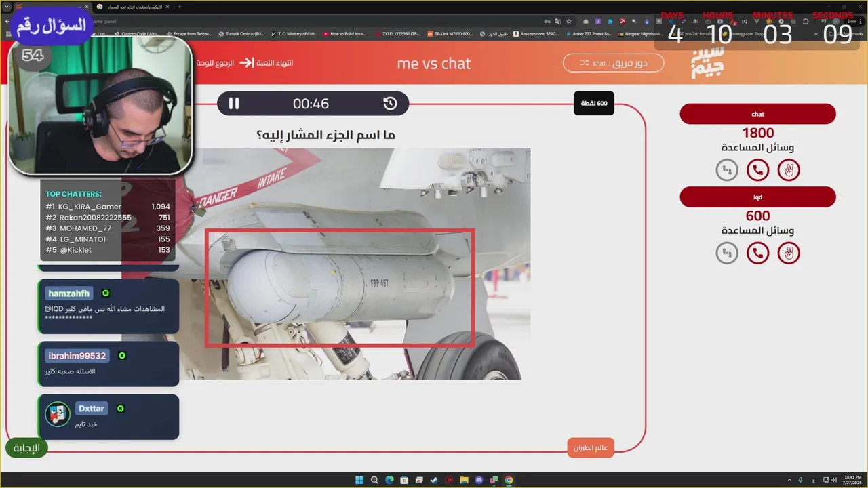Use chat team's phone-call lifeline
Screen dimensions: 868x488
pyautogui.click(x=757, y=170)
